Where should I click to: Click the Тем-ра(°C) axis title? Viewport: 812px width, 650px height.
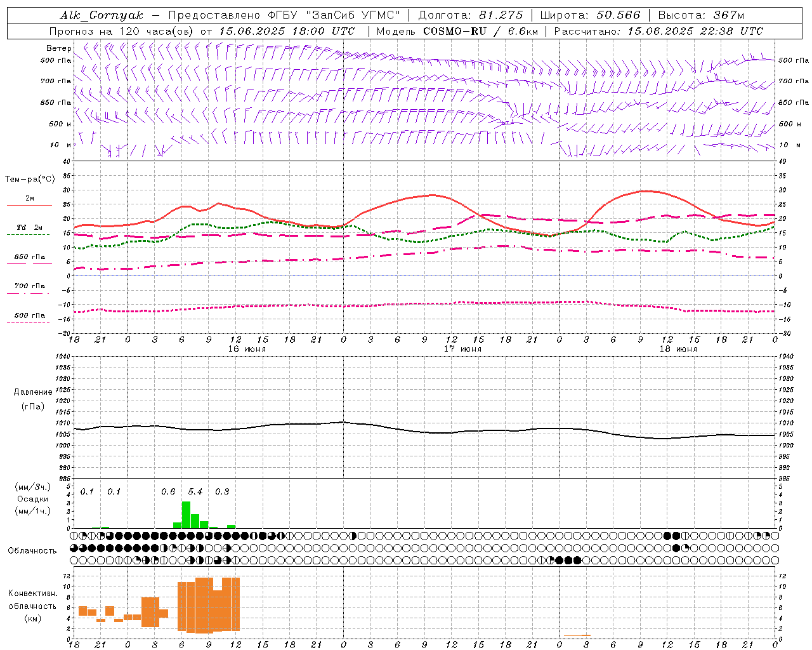click(30, 180)
